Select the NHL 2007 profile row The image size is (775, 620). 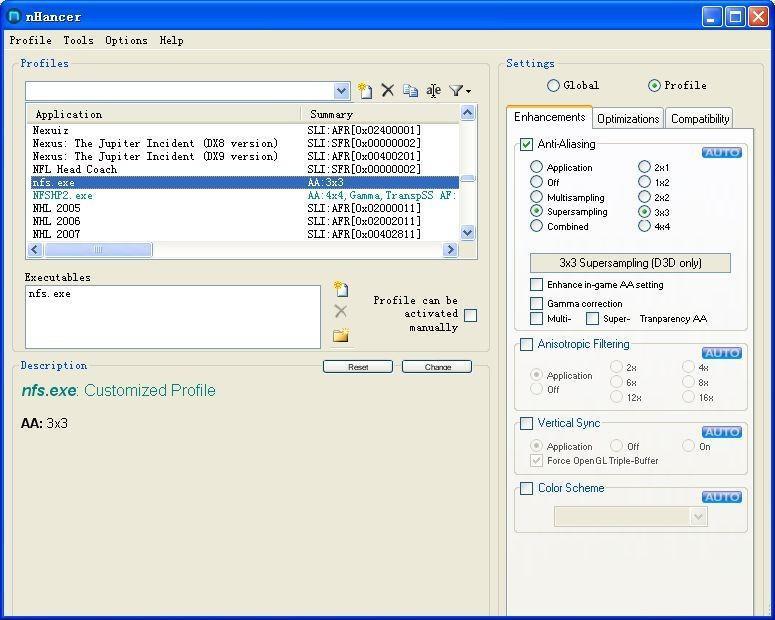click(245, 234)
